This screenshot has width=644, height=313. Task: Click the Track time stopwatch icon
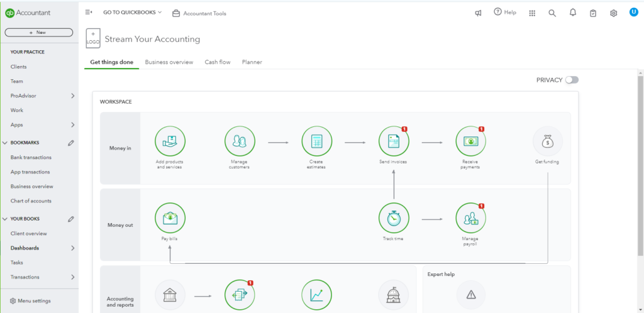point(394,218)
